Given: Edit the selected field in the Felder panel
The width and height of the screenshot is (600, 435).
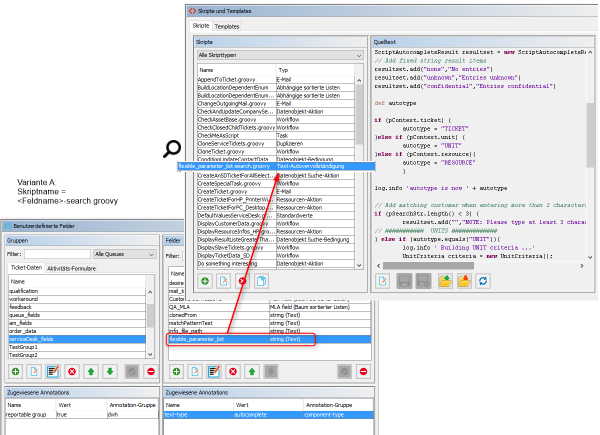Looking at the screenshot, I should (195, 371).
